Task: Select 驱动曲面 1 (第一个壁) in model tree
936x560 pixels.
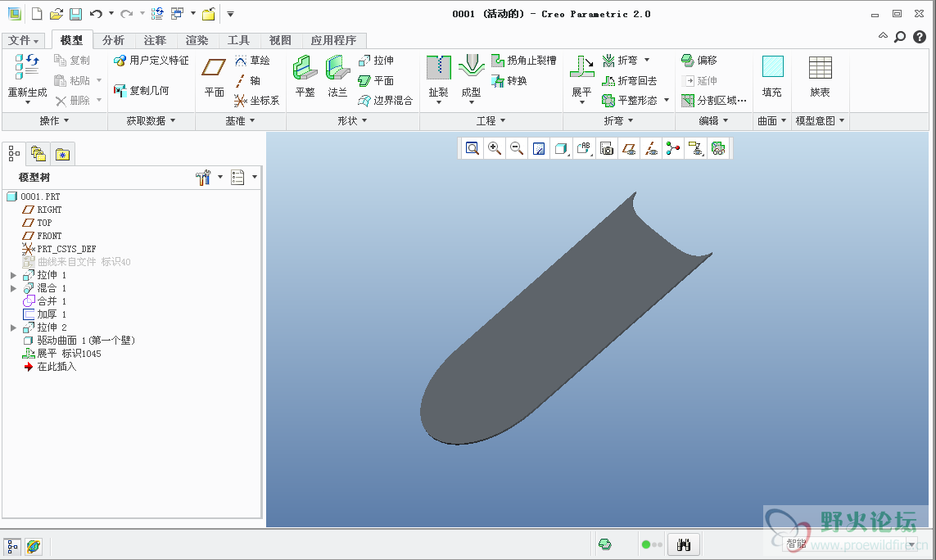Action: pos(79,341)
